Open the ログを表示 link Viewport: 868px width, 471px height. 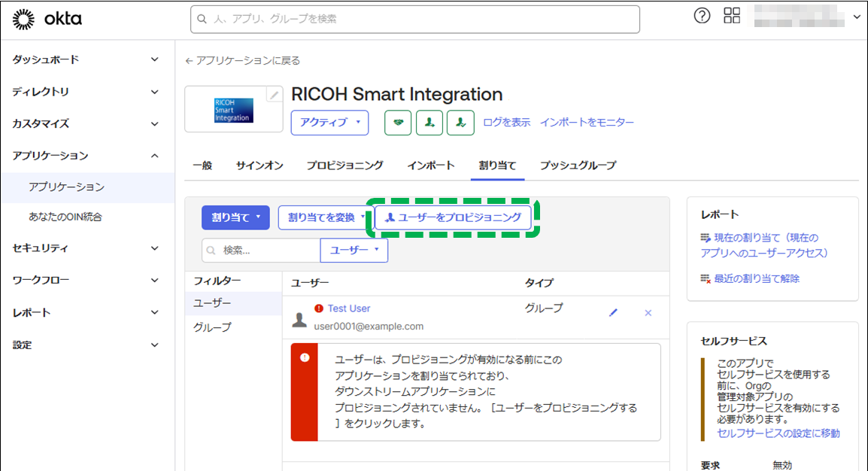(506, 123)
